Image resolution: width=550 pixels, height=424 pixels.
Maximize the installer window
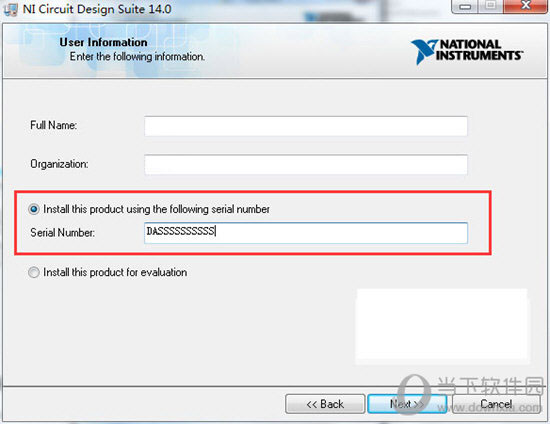(491, 5)
